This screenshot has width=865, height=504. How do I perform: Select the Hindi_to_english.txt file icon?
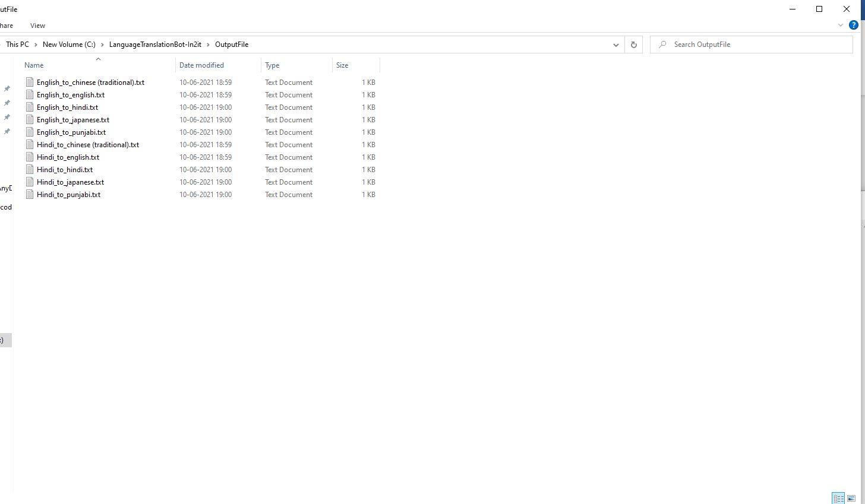[30, 157]
